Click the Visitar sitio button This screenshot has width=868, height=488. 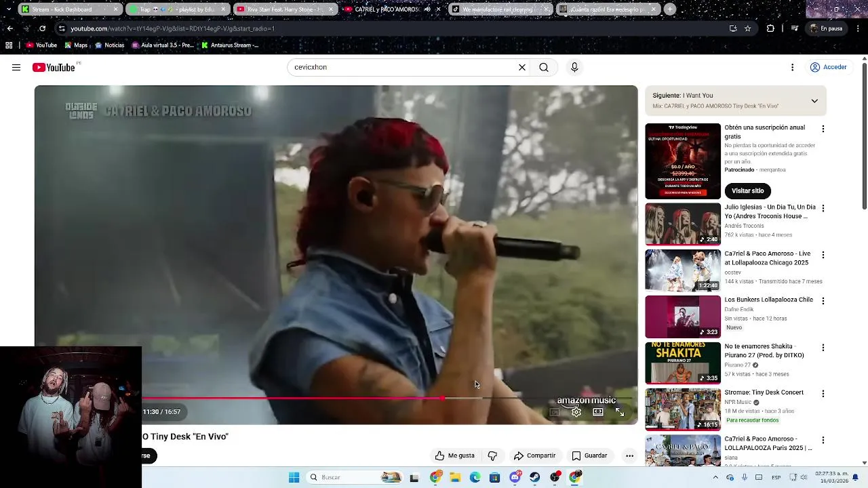pyautogui.click(x=747, y=190)
